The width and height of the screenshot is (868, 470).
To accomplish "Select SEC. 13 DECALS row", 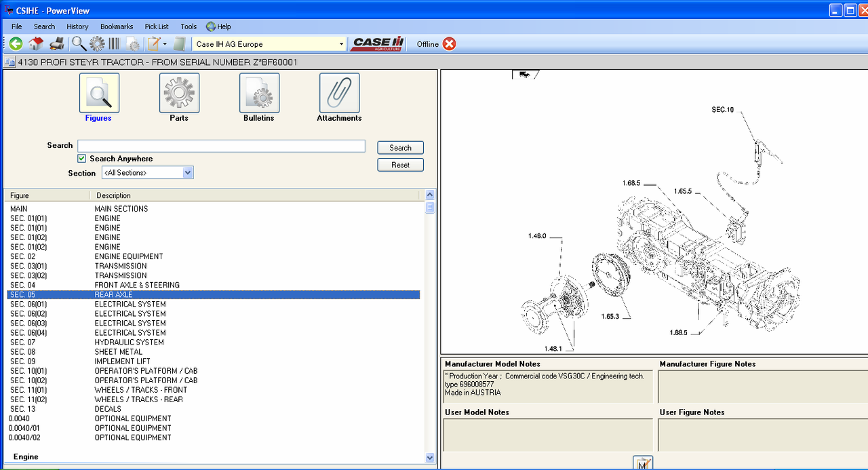I will click(x=214, y=408).
